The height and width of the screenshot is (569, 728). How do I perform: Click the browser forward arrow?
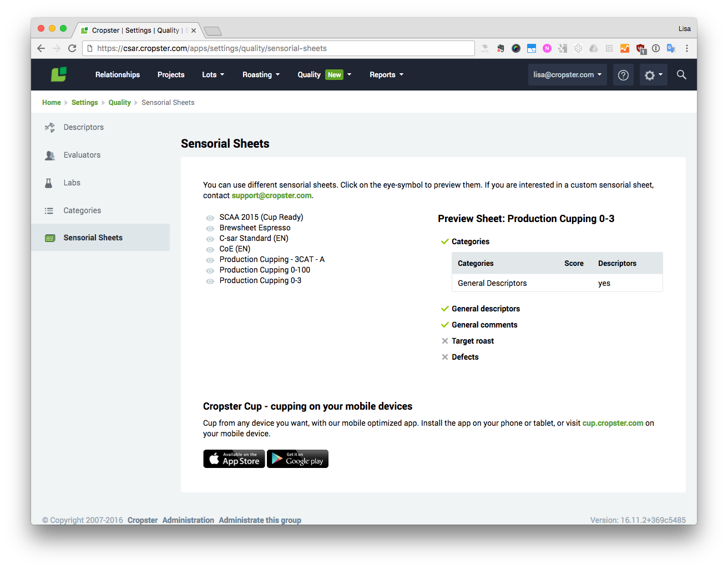click(57, 48)
